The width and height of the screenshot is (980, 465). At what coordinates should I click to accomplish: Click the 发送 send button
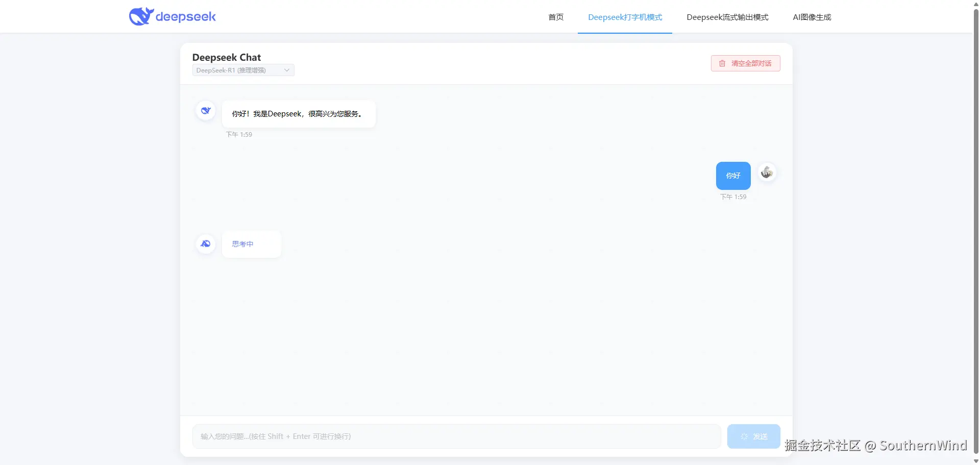[753, 436]
